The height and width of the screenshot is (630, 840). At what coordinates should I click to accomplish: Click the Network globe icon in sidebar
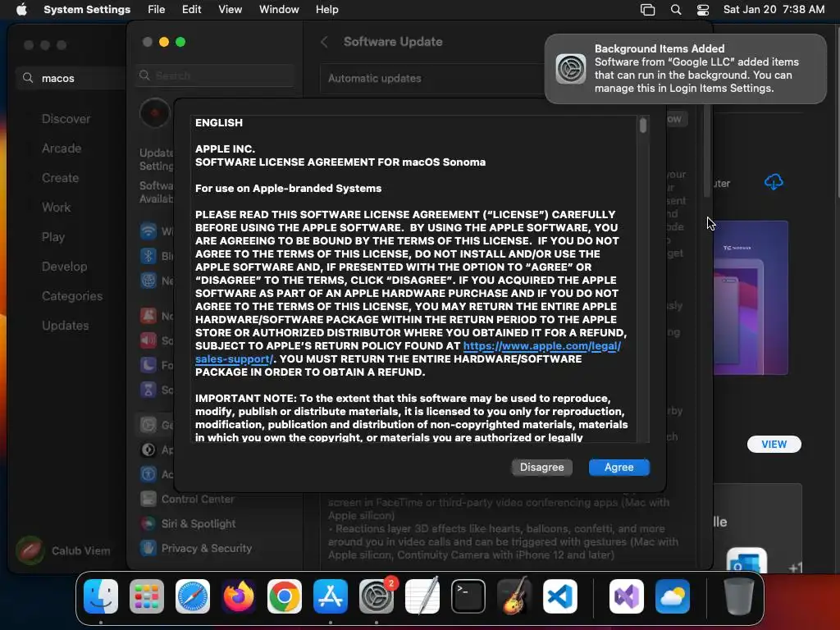[148, 281]
